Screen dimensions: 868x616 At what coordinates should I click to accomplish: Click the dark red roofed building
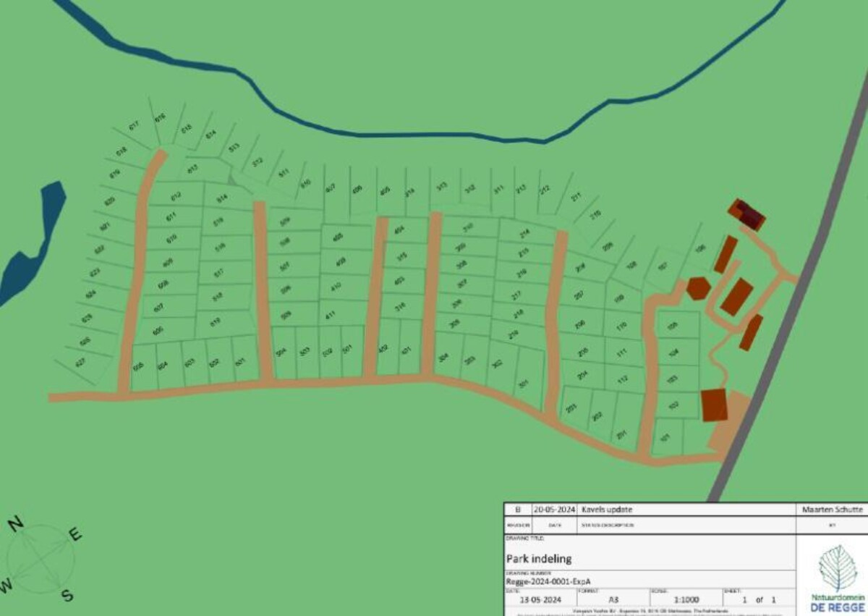(x=747, y=215)
